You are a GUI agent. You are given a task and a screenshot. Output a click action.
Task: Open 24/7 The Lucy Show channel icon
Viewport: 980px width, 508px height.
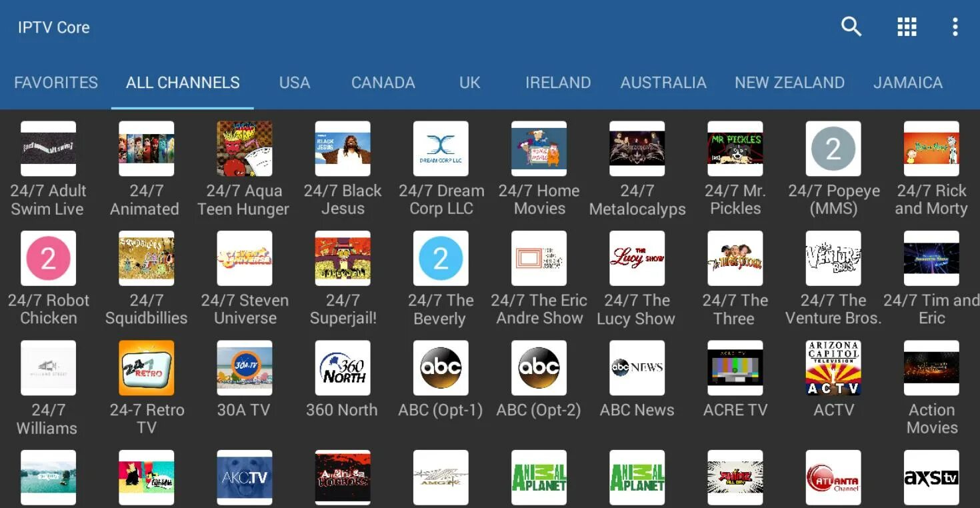(637, 259)
